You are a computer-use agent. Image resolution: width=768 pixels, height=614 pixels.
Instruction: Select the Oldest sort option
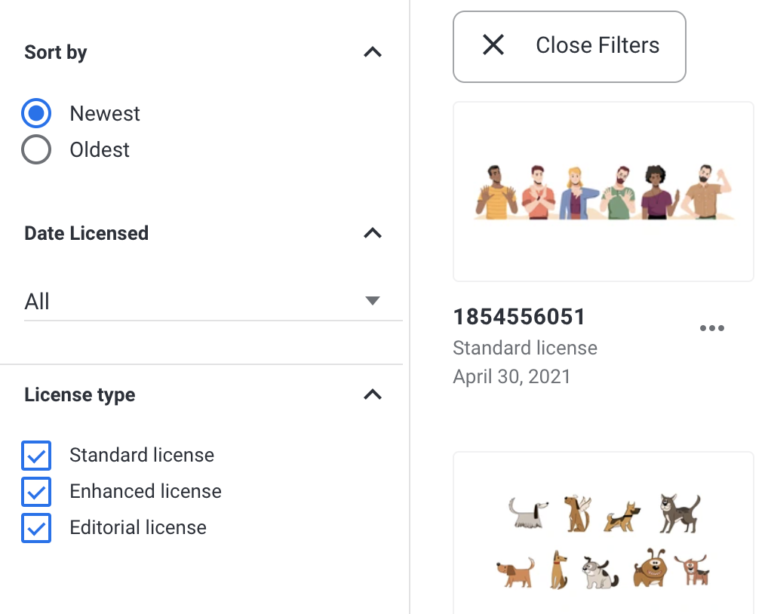point(36,149)
